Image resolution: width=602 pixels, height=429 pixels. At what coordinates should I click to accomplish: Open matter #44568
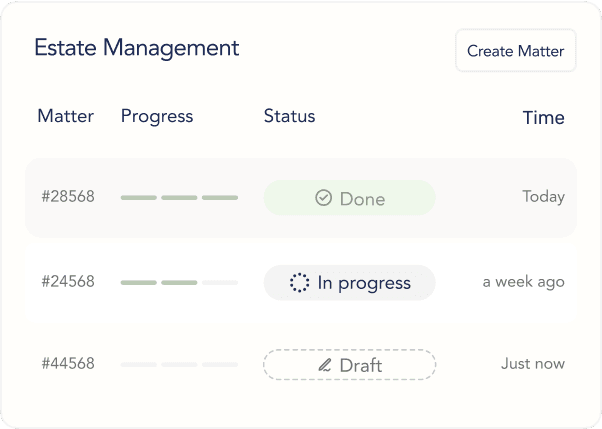pos(68,364)
